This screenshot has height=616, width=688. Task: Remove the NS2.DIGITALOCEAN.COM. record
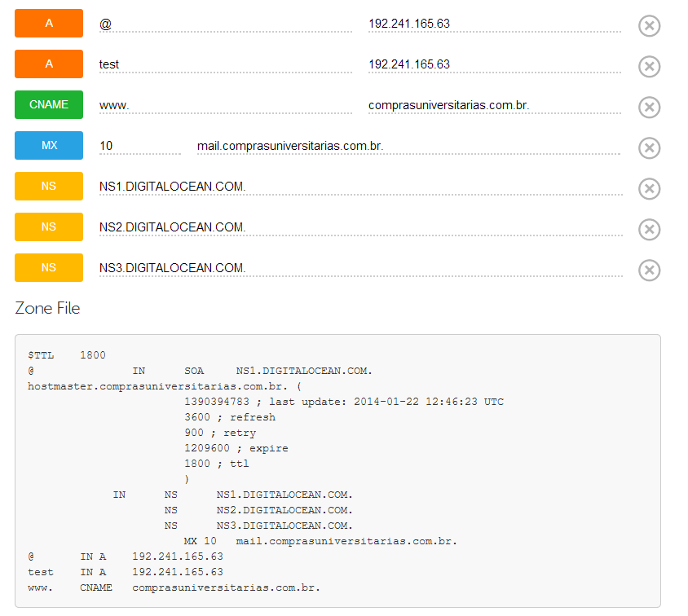tap(649, 230)
